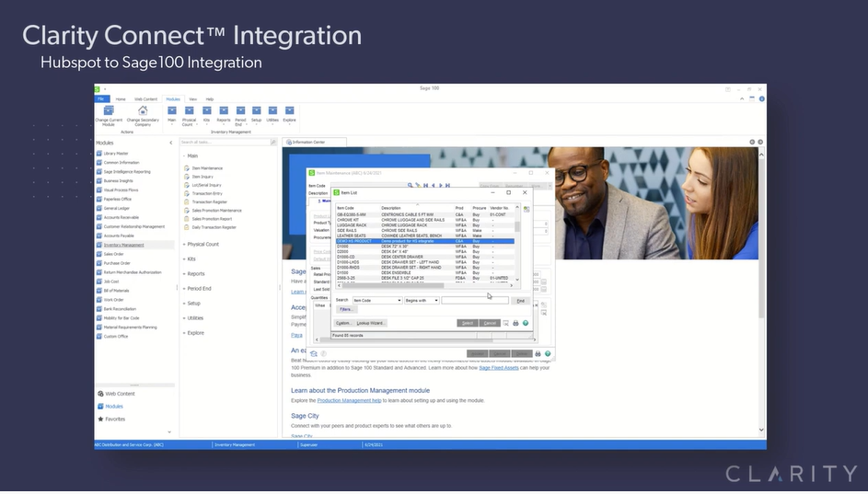Open the Kits ribbon dropdown

tap(206, 115)
